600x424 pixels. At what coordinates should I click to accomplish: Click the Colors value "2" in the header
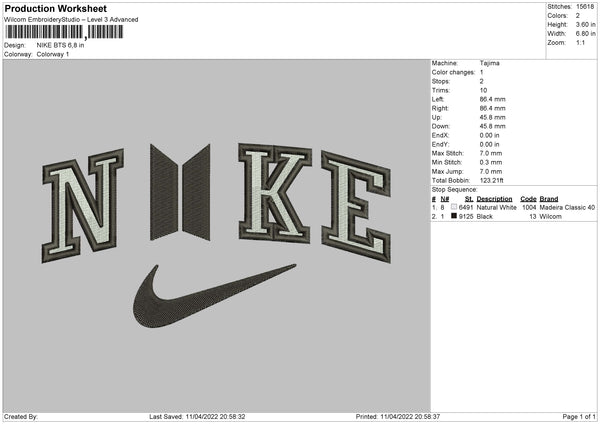pyautogui.click(x=578, y=16)
